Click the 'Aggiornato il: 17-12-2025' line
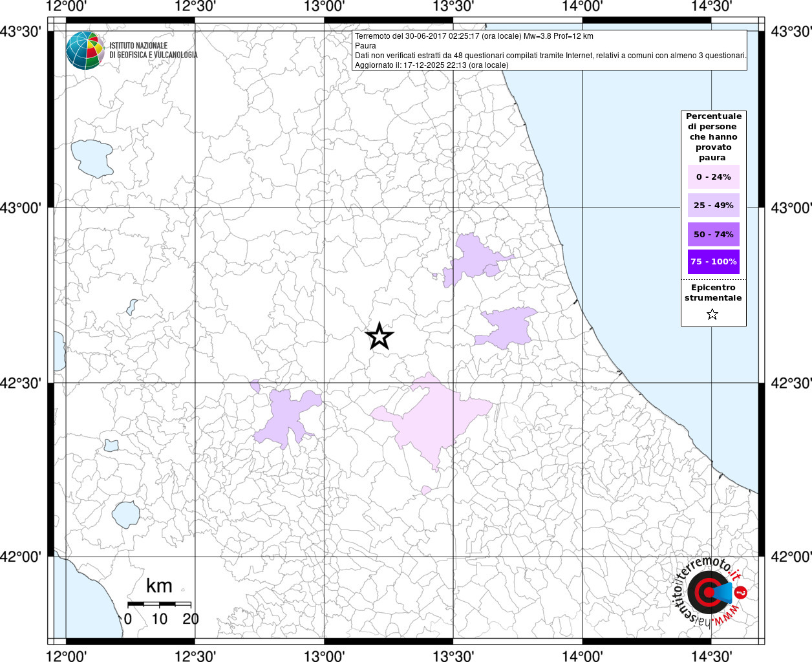Viewport: 812px width, 662px height. click(432, 65)
